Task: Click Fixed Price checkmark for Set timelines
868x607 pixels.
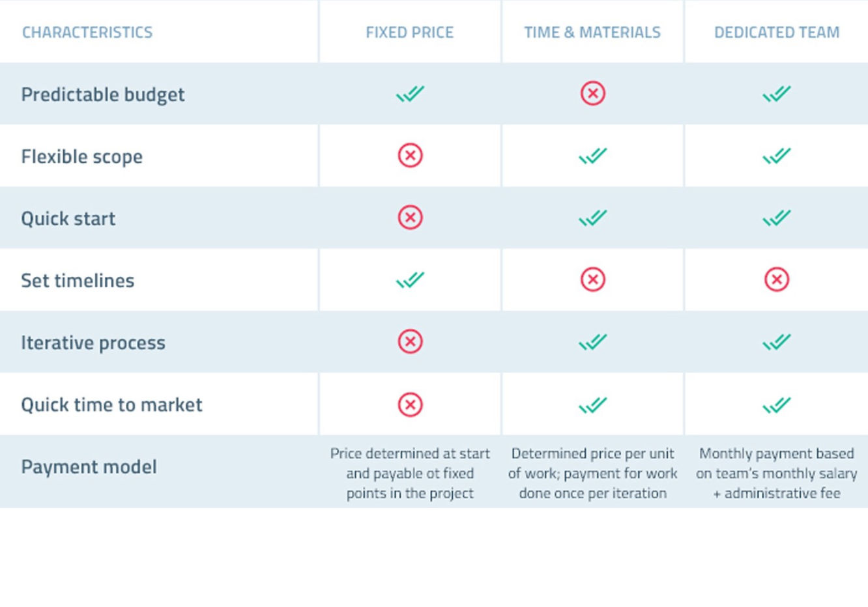Action: (410, 280)
